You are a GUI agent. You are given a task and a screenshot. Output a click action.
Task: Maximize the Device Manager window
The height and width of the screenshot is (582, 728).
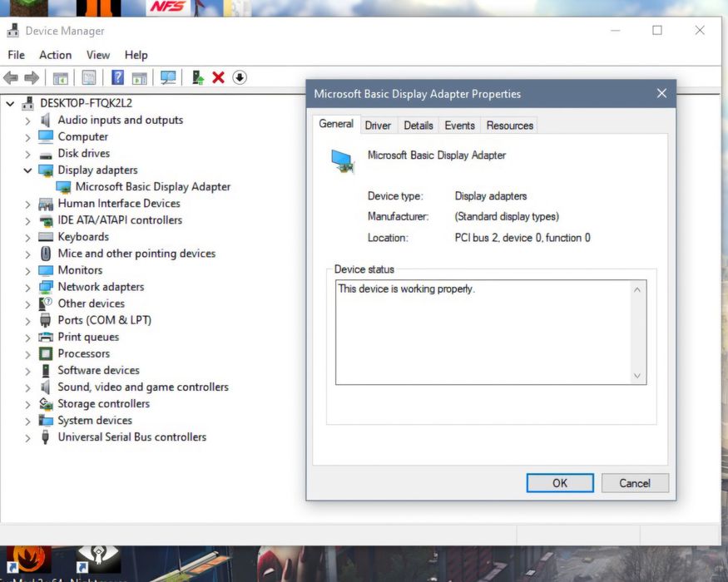tap(657, 31)
